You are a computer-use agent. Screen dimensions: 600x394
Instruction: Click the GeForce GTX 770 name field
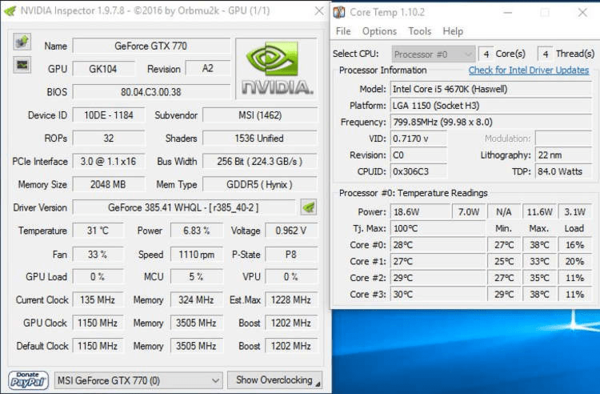point(151,46)
